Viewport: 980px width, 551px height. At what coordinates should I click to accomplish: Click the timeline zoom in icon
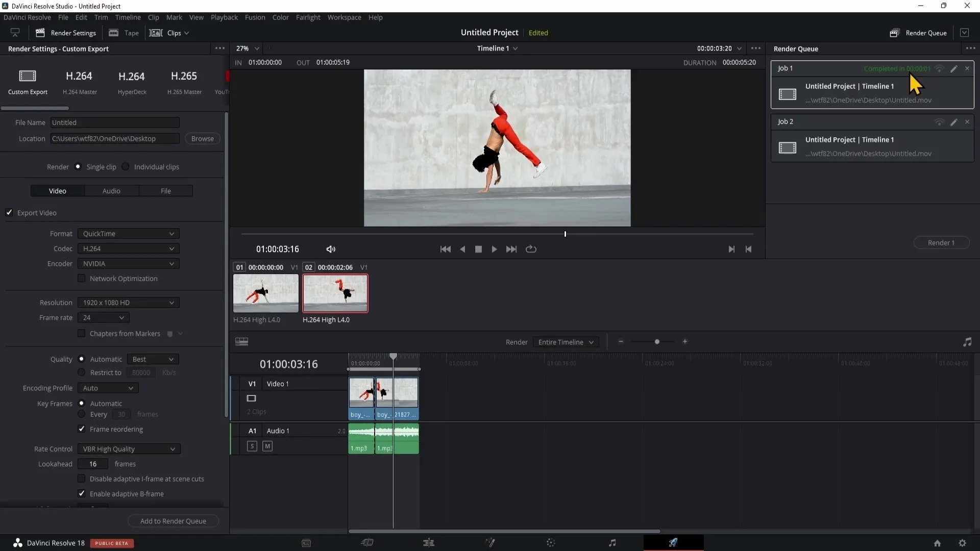(684, 342)
